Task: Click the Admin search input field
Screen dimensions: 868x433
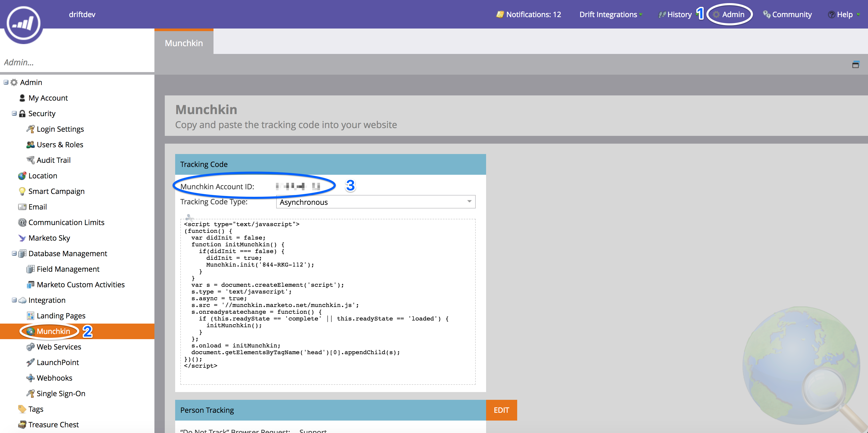Action: click(77, 62)
